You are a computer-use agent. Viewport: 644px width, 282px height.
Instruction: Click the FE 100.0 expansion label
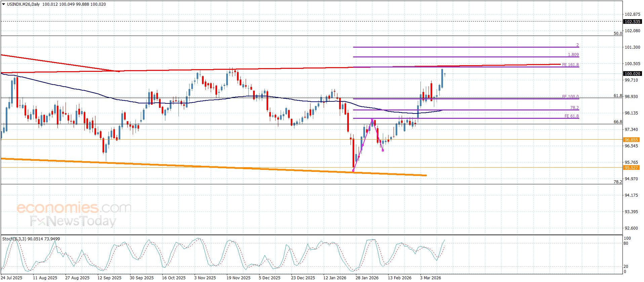click(570, 97)
